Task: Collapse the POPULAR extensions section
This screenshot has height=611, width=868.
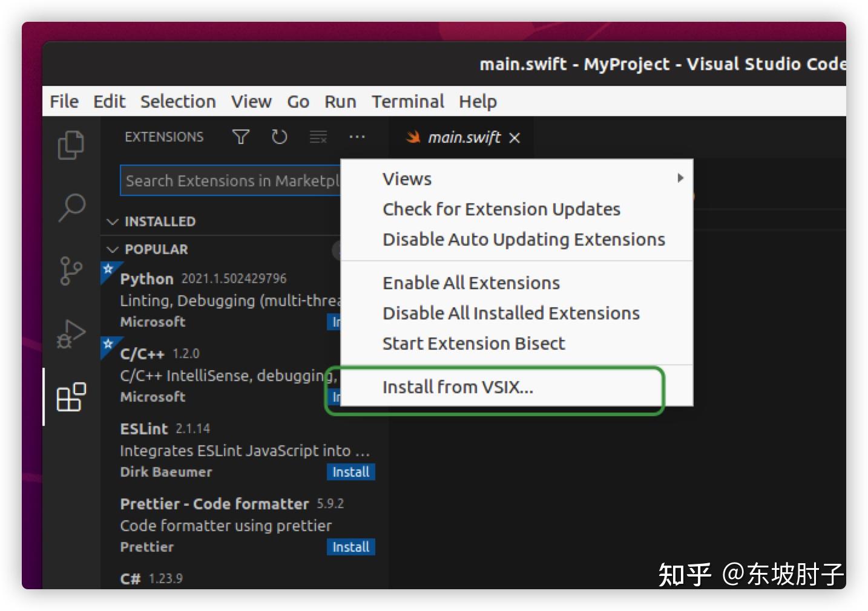Action: click(113, 249)
